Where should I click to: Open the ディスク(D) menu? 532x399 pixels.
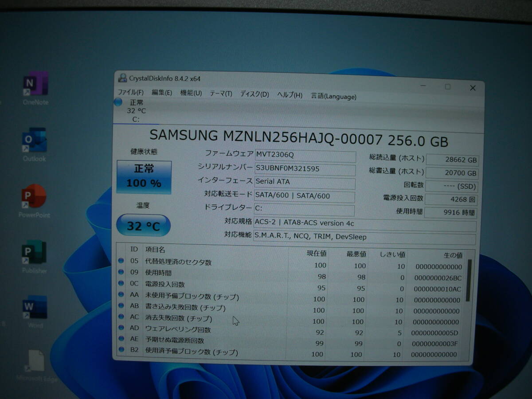tap(254, 94)
